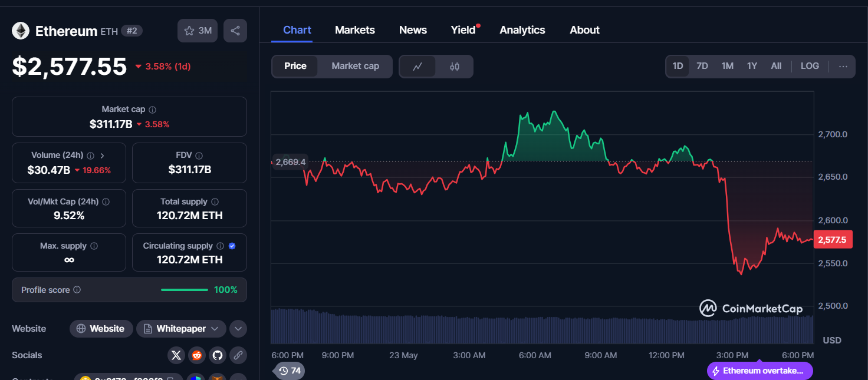Switch to line chart view icon
The image size is (868, 380).
417,67
